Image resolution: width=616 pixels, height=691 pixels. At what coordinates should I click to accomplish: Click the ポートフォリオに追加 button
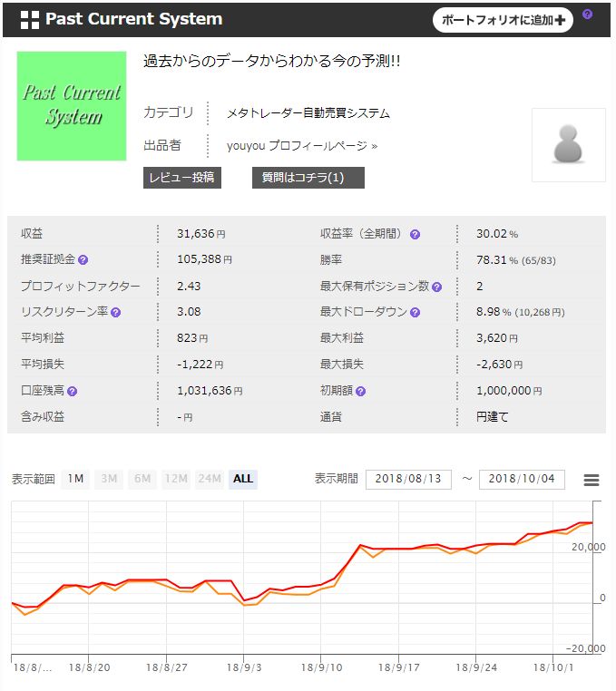pyautogui.click(x=503, y=19)
